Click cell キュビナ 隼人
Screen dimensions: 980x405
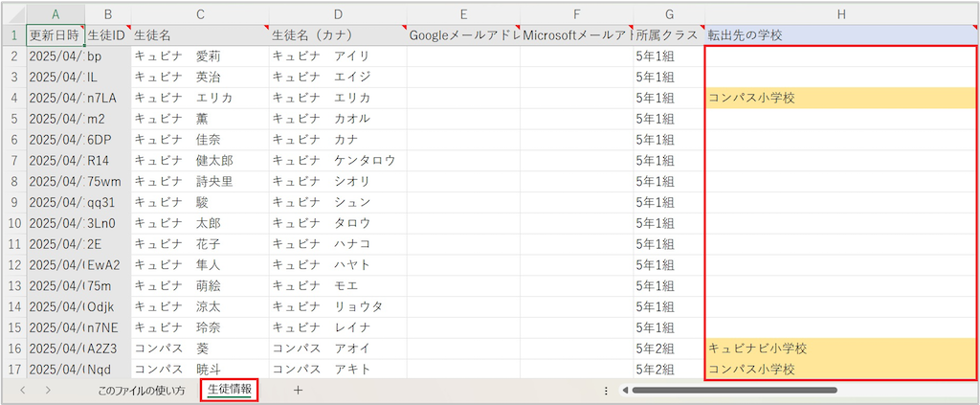click(x=200, y=264)
